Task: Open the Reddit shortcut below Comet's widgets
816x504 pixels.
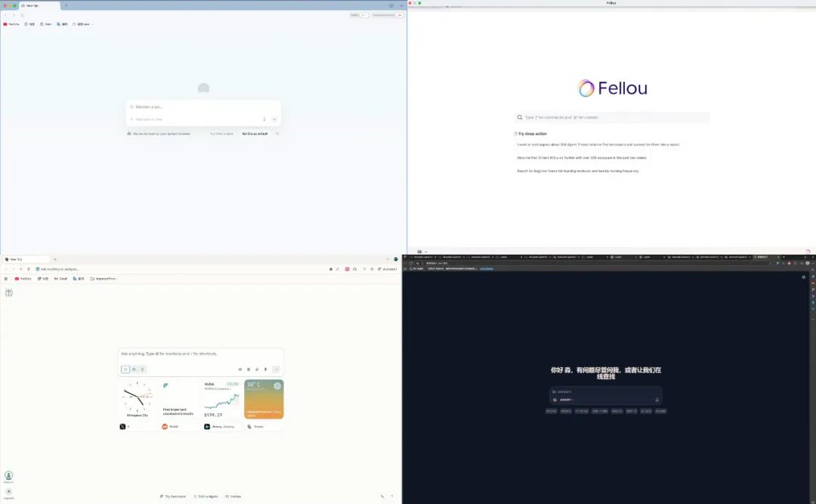Action: pyautogui.click(x=170, y=426)
